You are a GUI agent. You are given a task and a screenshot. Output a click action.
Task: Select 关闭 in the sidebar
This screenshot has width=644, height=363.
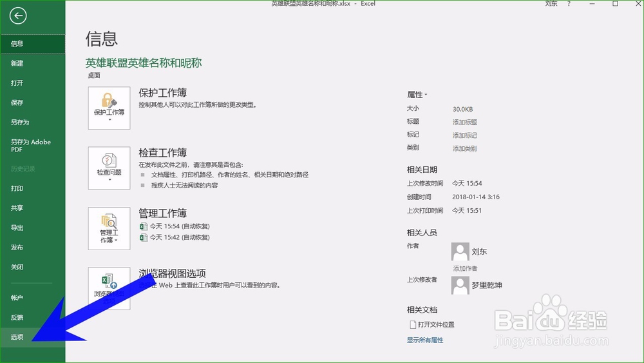[32, 267]
